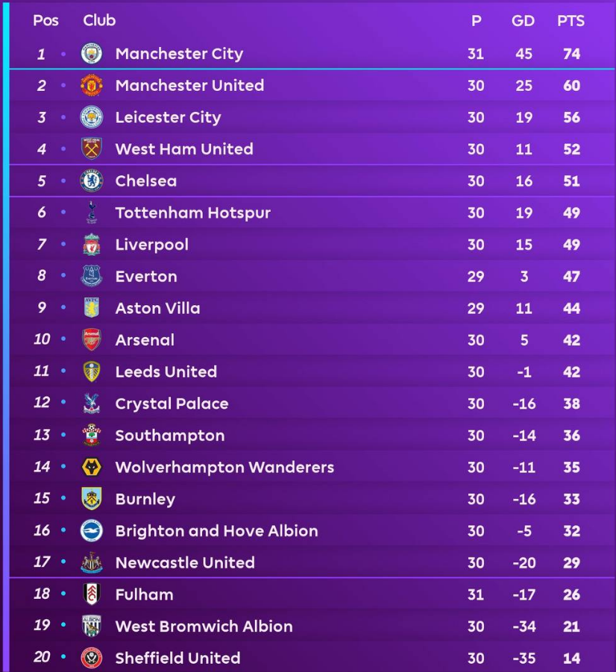Click the Club column header
The width and height of the screenshot is (616, 672).
[x=99, y=21]
